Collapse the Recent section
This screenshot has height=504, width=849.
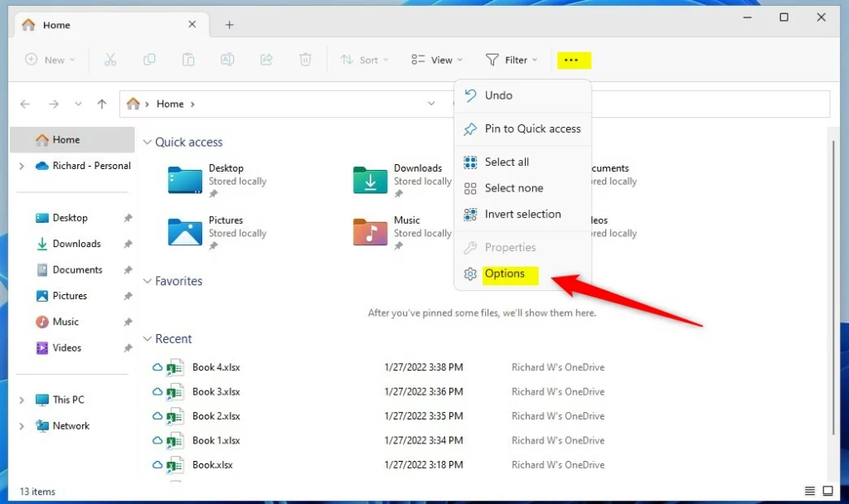(x=148, y=338)
